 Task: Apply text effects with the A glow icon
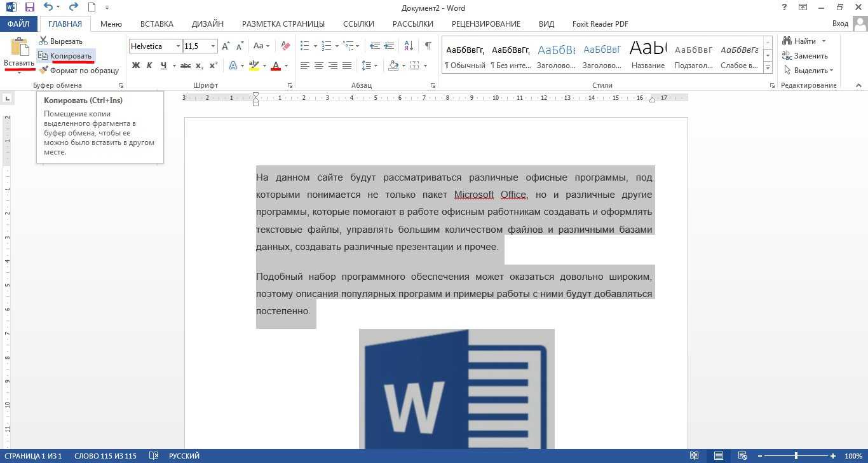pos(233,66)
